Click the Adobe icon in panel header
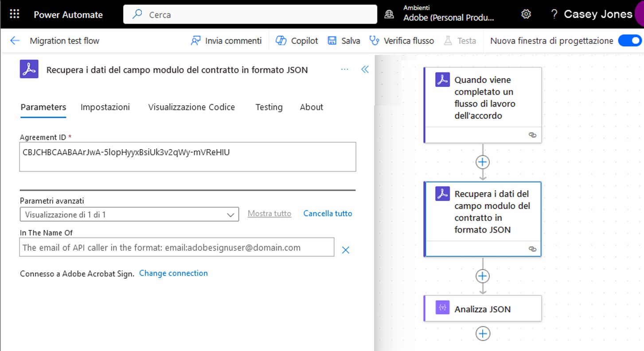Viewport: 644px width, 351px height. (29, 69)
